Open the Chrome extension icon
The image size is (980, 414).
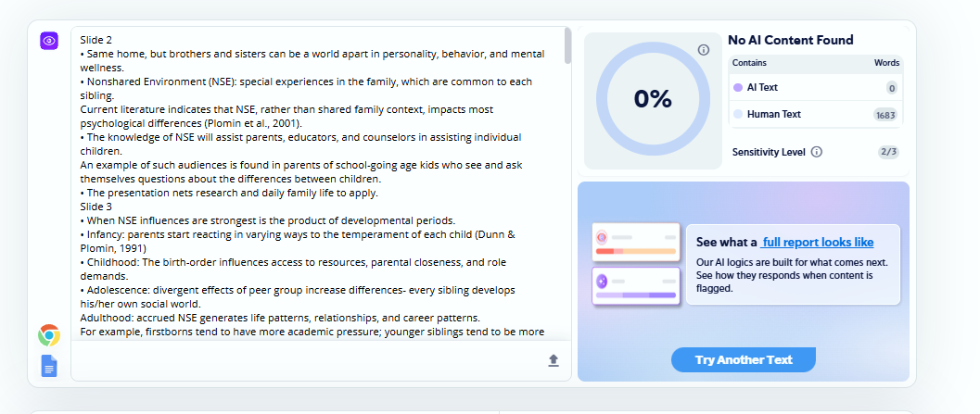(x=49, y=335)
